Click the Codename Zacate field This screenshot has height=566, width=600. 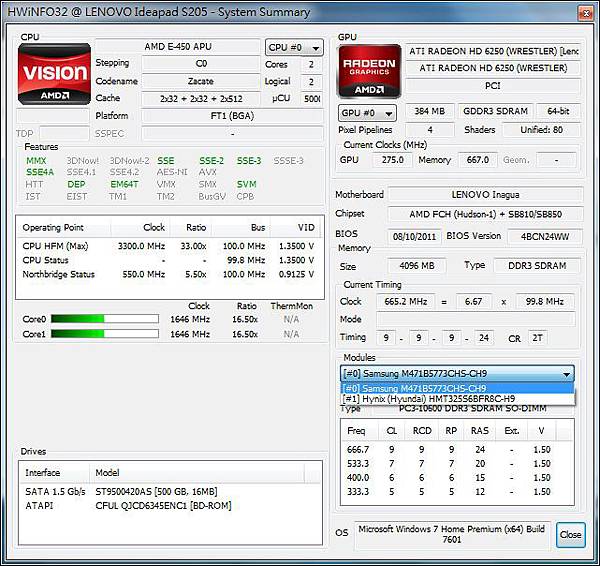[201, 81]
